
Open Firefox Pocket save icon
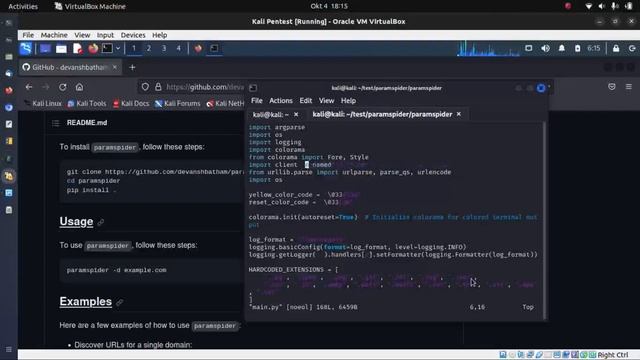(x=611, y=87)
